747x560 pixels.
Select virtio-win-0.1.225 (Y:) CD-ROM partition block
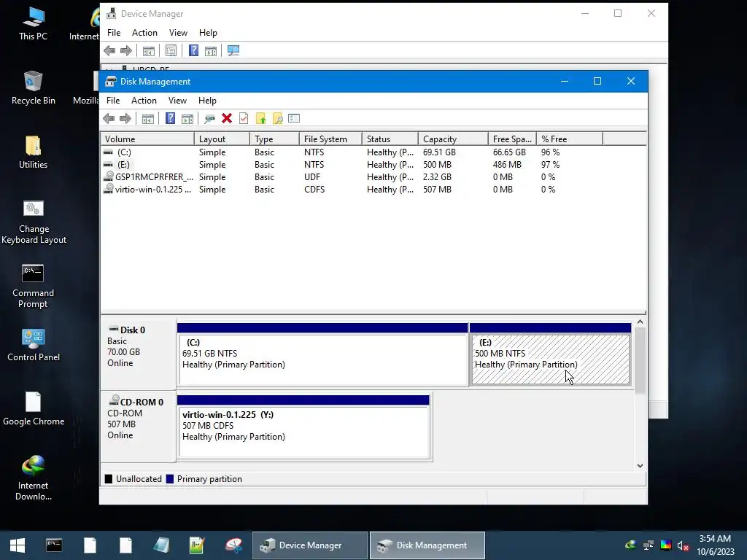(x=304, y=427)
